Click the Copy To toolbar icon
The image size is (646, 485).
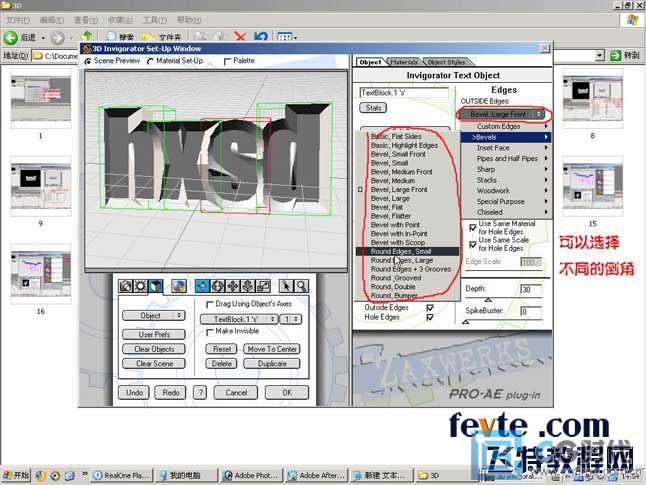[x=221, y=37]
